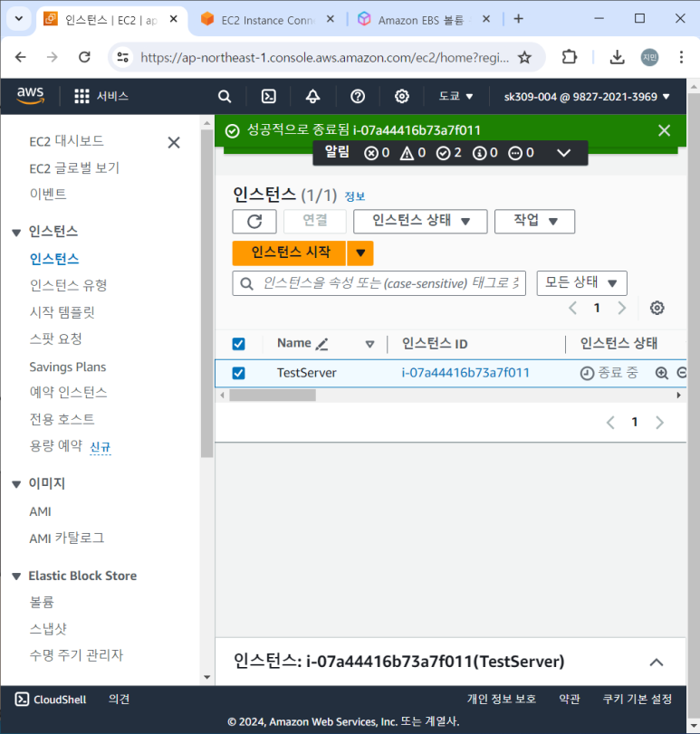Click the 인스턴스 시작 button
Screen dimensions: 700x734
(x=290, y=253)
